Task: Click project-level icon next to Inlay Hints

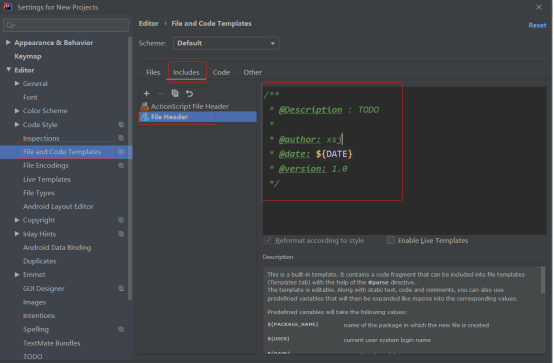Action: pyautogui.click(x=121, y=234)
